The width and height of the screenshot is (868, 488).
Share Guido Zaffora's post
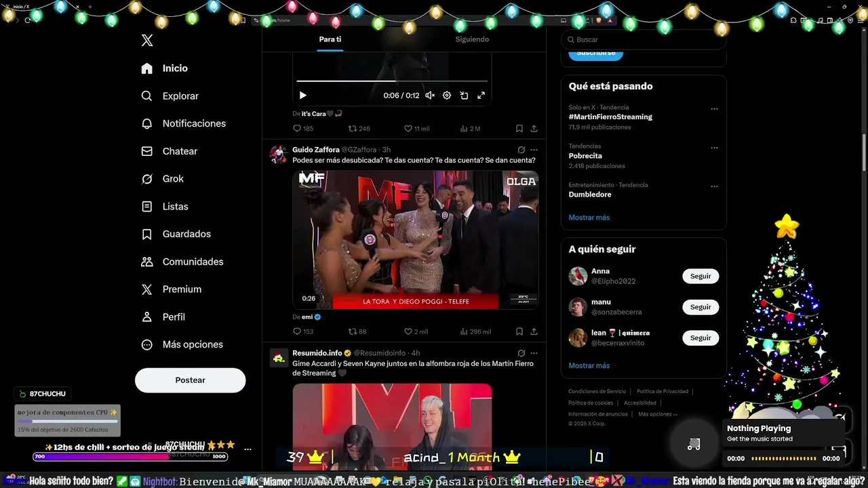pyautogui.click(x=534, y=331)
